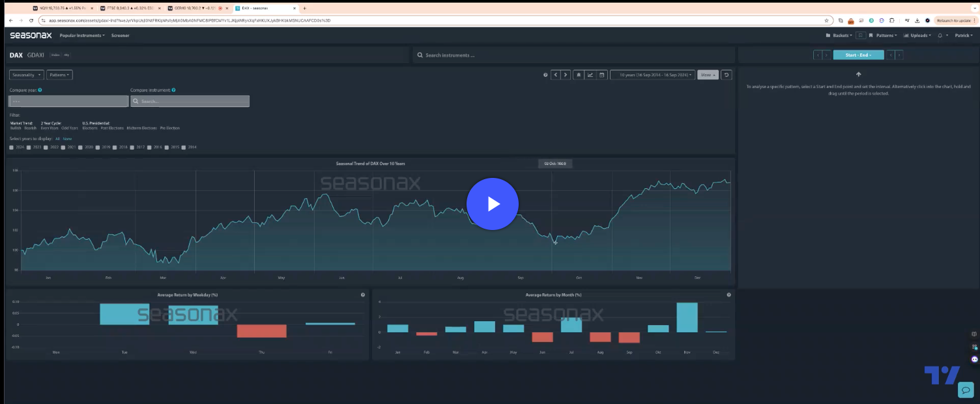This screenshot has height=404, width=980.
Task: Toggle the 2019 year checkbox
Action: tap(98, 147)
